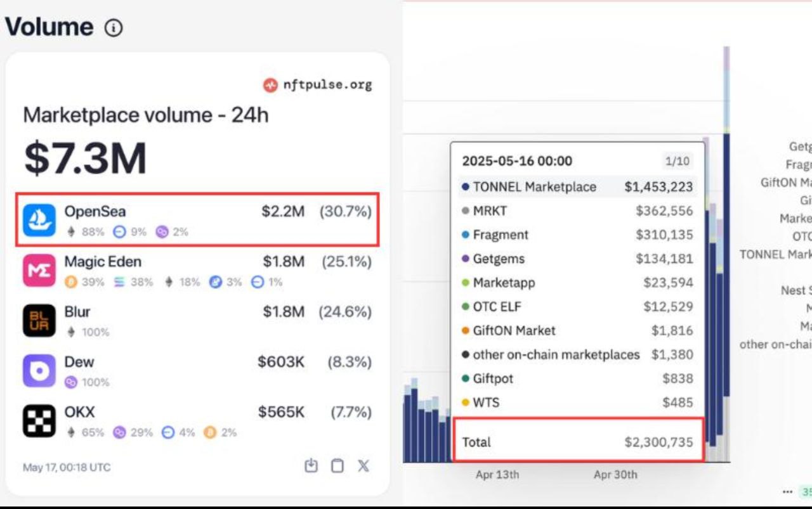Click the Blur marketplace logo
The width and height of the screenshot is (812, 509).
click(x=39, y=320)
